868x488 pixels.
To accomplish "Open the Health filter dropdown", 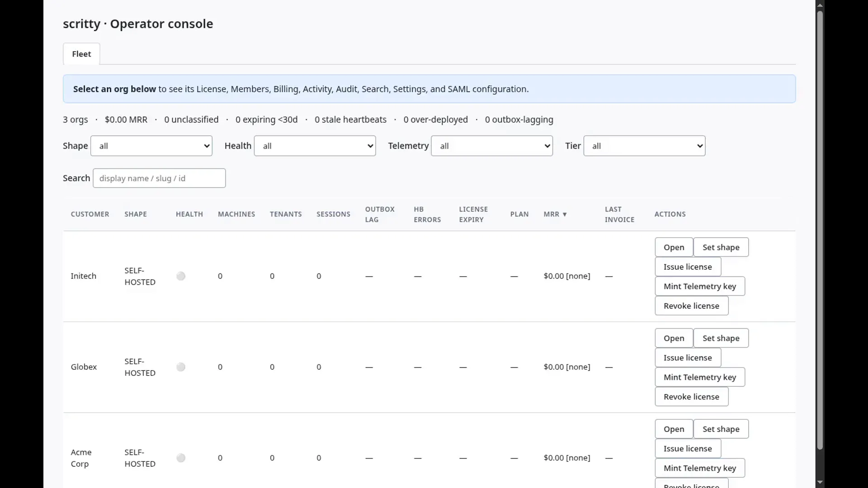I will tap(315, 146).
